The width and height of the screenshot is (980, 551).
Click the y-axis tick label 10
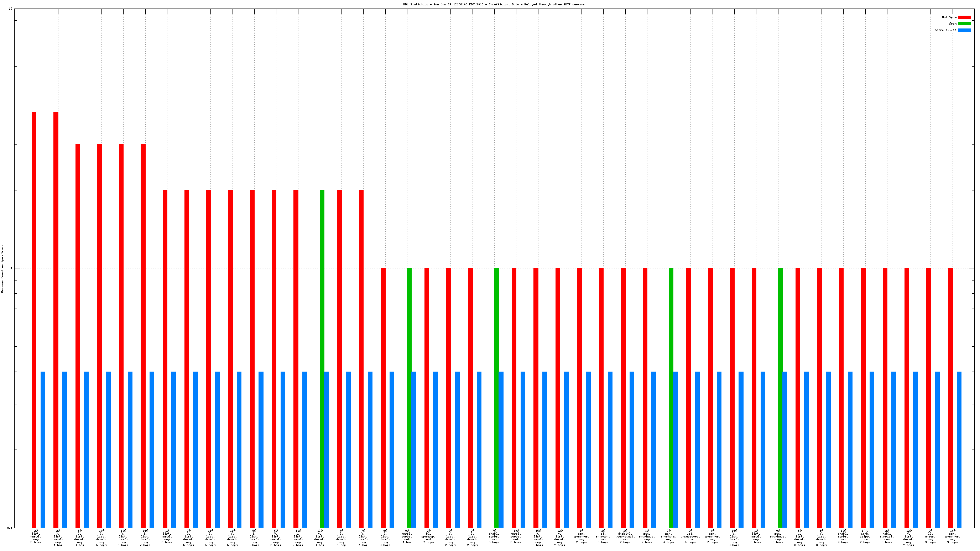tap(10, 9)
